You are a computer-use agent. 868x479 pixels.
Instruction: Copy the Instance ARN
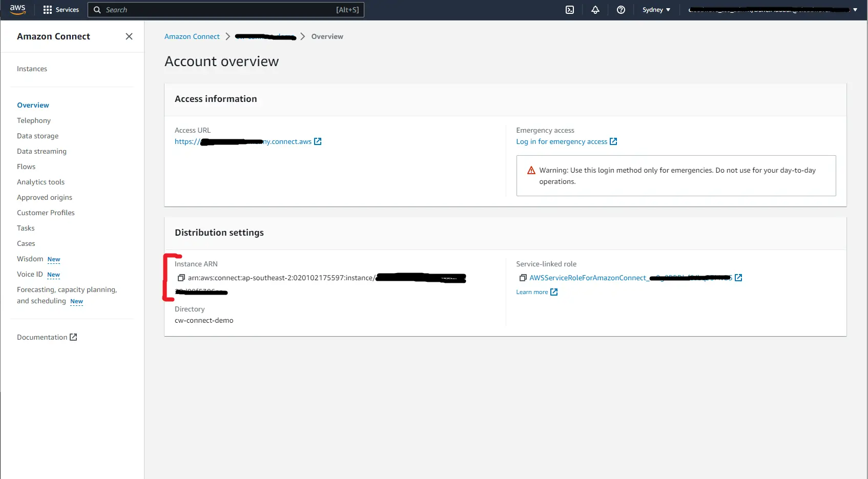tap(181, 278)
